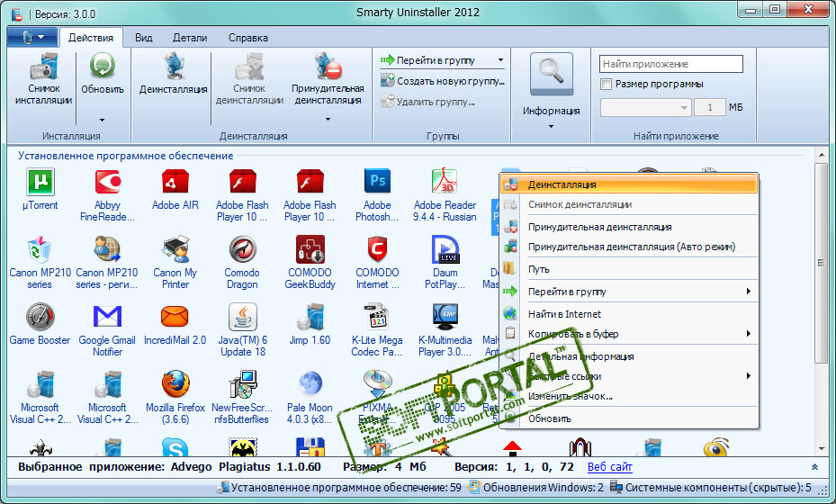Screen dimensions: 836x504
Task: Select the Mozilla Firefox (3.6.6) icon
Action: tap(175, 384)
